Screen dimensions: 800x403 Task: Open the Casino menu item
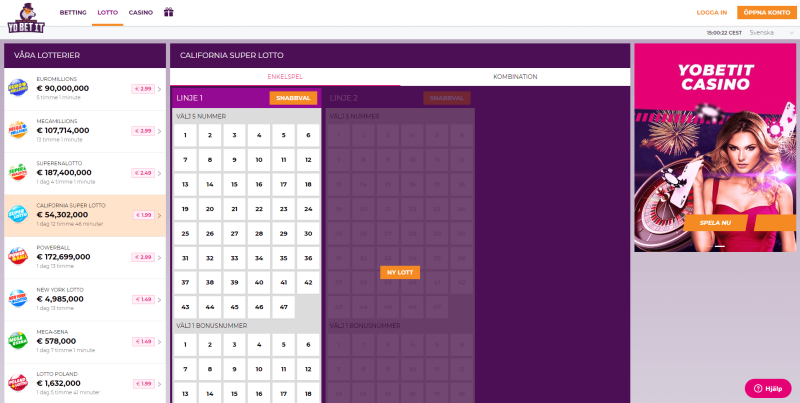[x=141, y=12]
